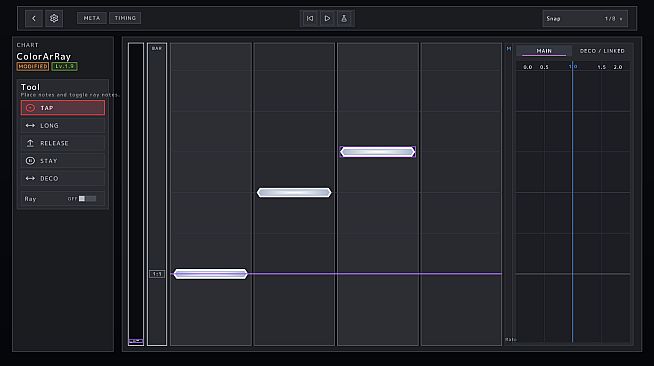
Task: Select the LONG note tool
Action: 63,125
